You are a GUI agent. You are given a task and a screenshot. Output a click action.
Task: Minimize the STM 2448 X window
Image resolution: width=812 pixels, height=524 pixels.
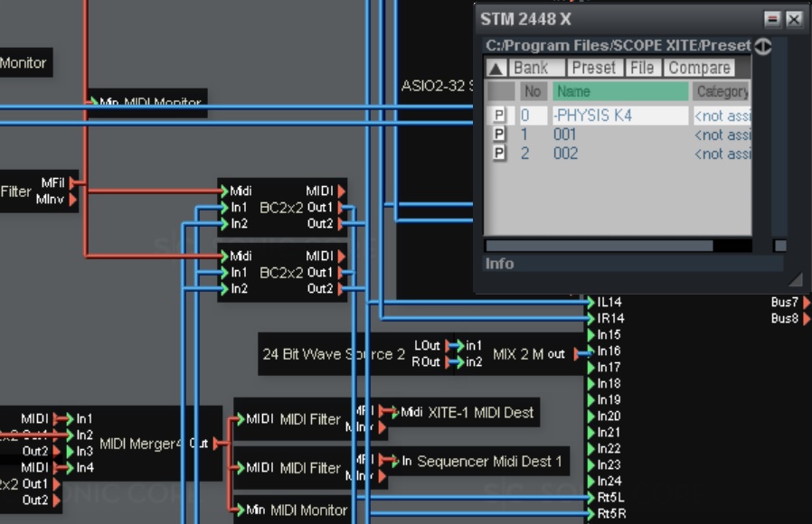[x=772, y=20]
